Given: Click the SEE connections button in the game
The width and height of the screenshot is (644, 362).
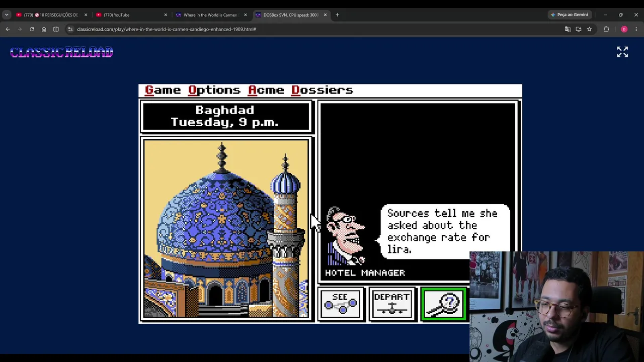Looking at the screenshot, I should (x=341, y=304).
